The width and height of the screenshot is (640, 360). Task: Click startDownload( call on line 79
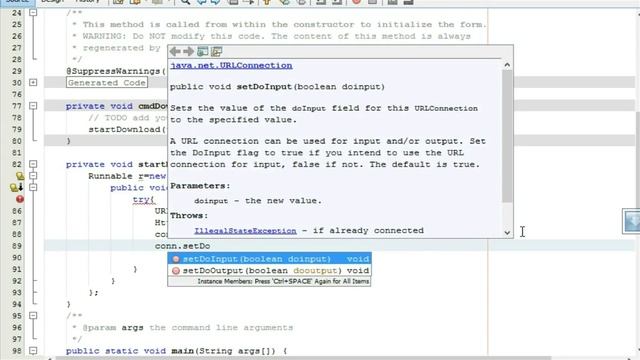click(x=127, y=129)
